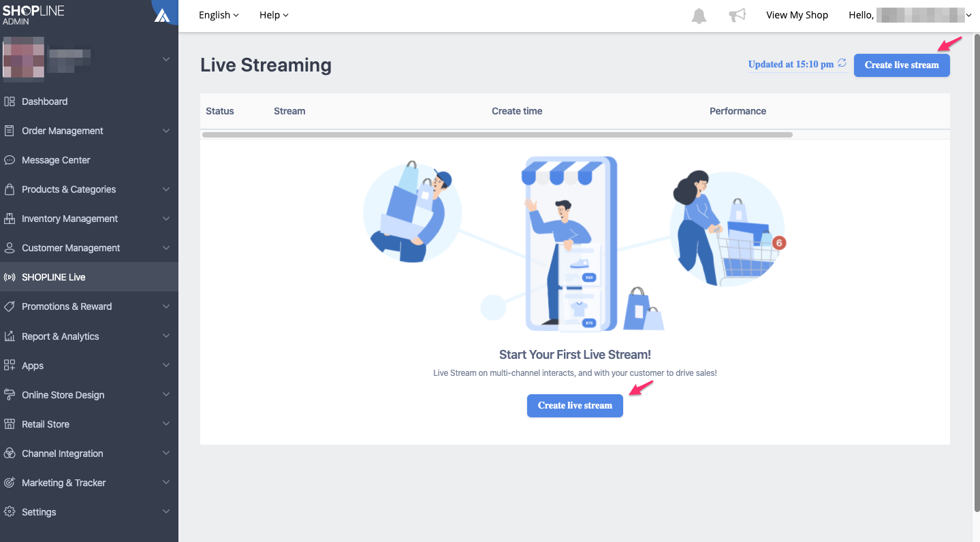This screenshot has height=542, width=980.
Task: Go to Dashboard menu item
Action: tap(89, 101)
